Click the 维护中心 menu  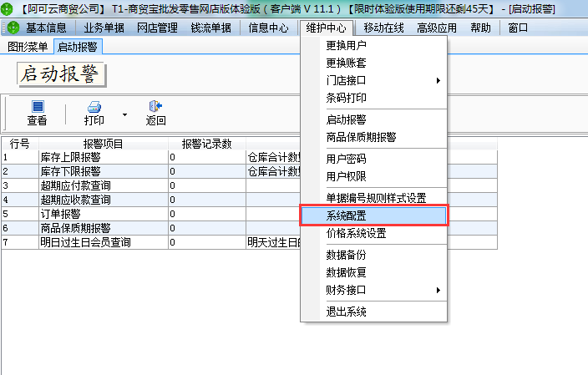tap(327, 28)
